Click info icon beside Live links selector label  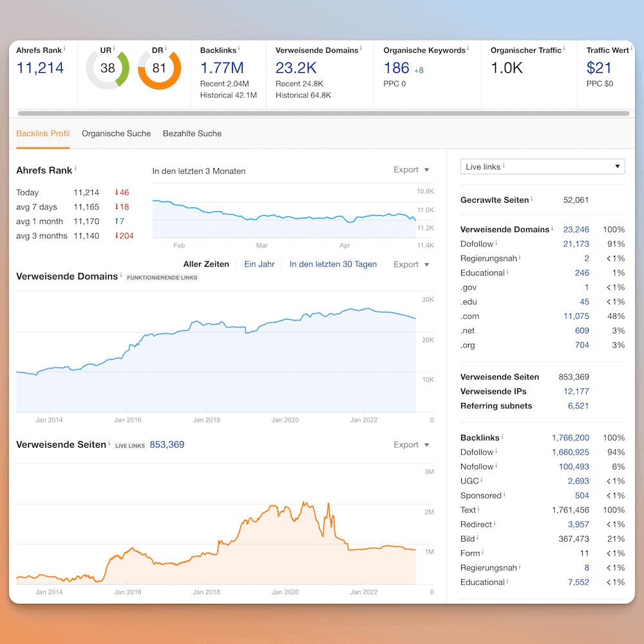coord(504,165)
